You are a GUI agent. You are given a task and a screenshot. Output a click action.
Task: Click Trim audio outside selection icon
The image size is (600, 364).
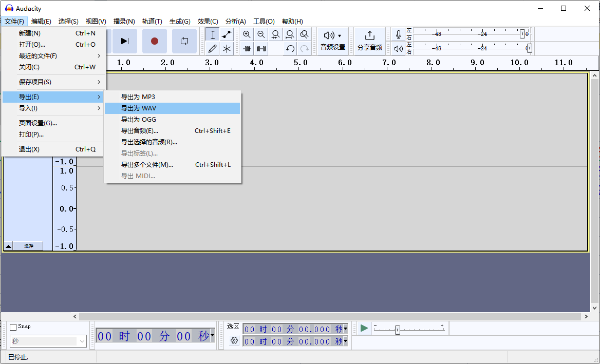(247, 49)
